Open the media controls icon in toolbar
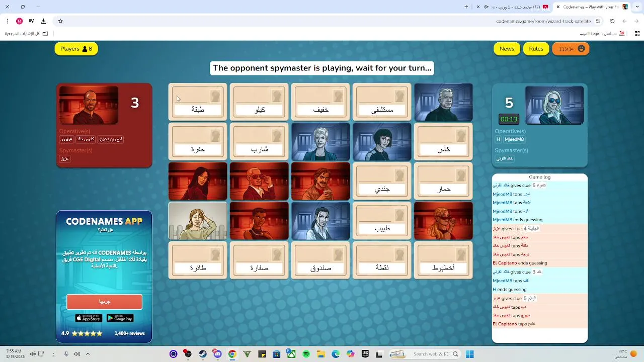 31,21
